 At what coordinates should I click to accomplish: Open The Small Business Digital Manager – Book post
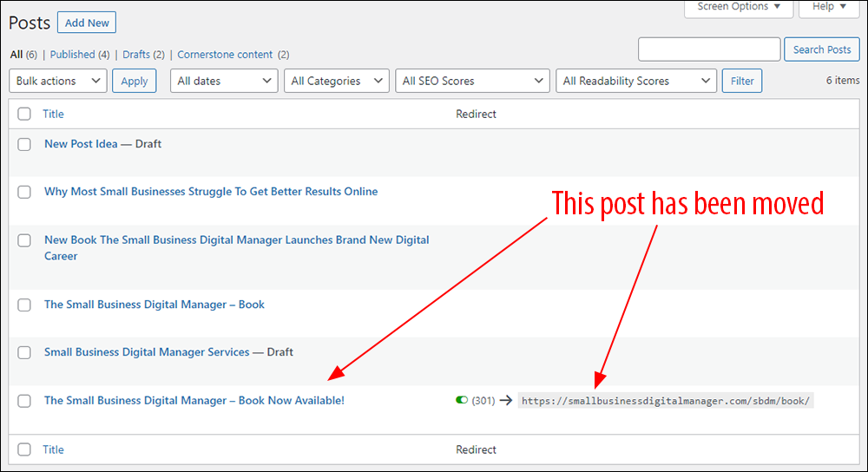[155, 305]
